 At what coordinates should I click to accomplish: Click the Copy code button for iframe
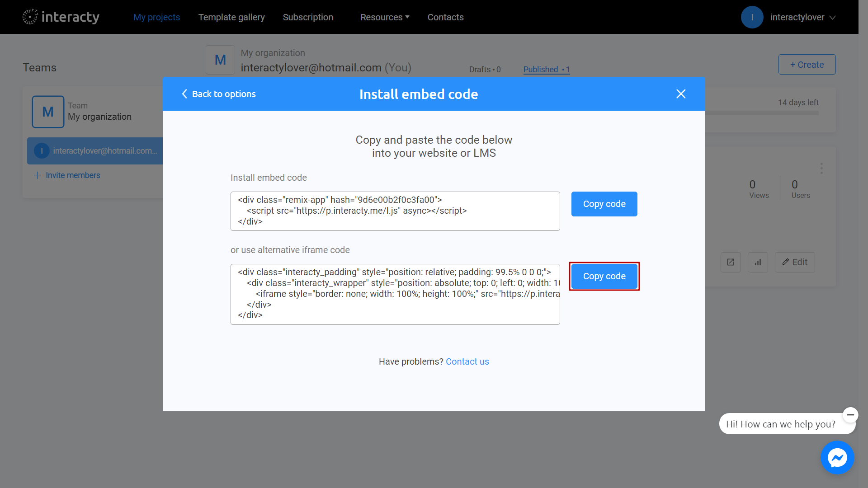(604, 276)
